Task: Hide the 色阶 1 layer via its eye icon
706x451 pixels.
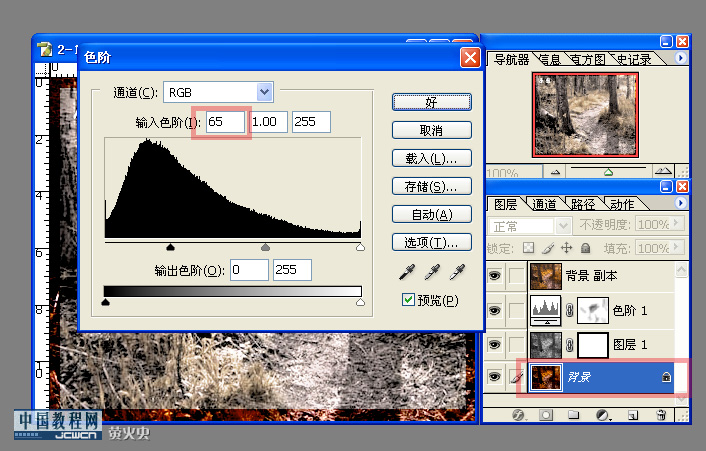Action: [x=494, y=310]
